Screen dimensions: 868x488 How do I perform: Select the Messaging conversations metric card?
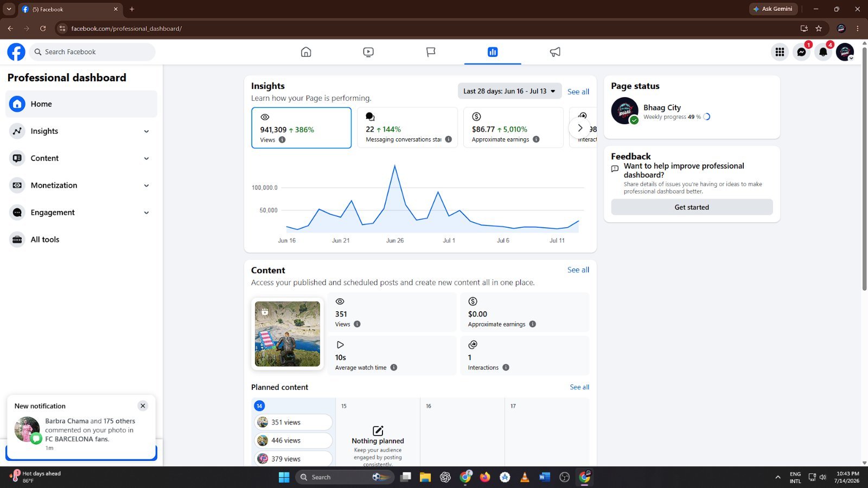click(407, 127)
